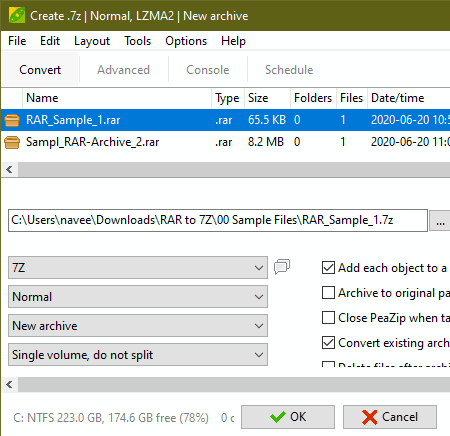The height and width of the screenshot is (436, 450).
Task: Click the archive icon beside Sampl_RAR-Archive_2.rar
Action: pos(12,142)
